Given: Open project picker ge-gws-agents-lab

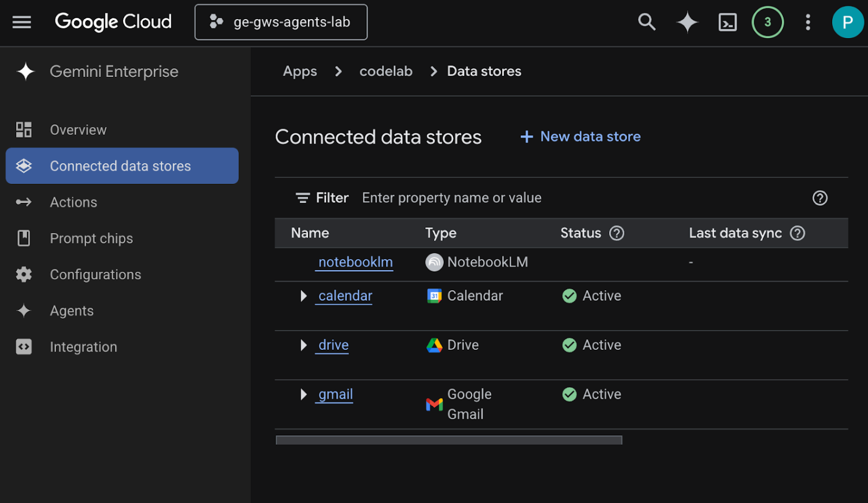Looking at the screenshot, I should click(281, 23).
